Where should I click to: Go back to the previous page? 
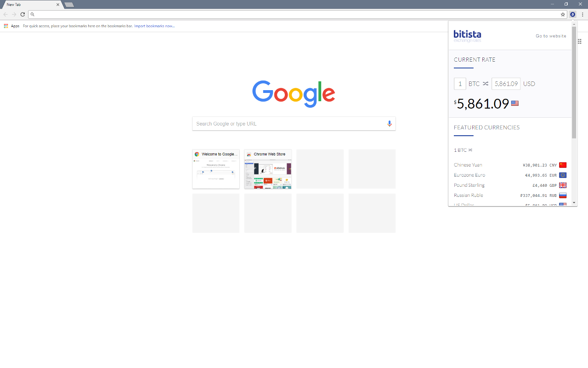click(x=6, y=14)
